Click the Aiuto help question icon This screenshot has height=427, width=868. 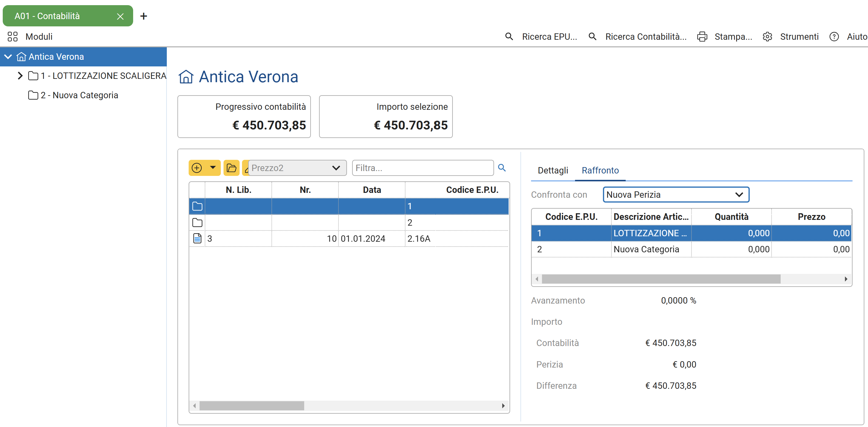[x=834, y=36]
